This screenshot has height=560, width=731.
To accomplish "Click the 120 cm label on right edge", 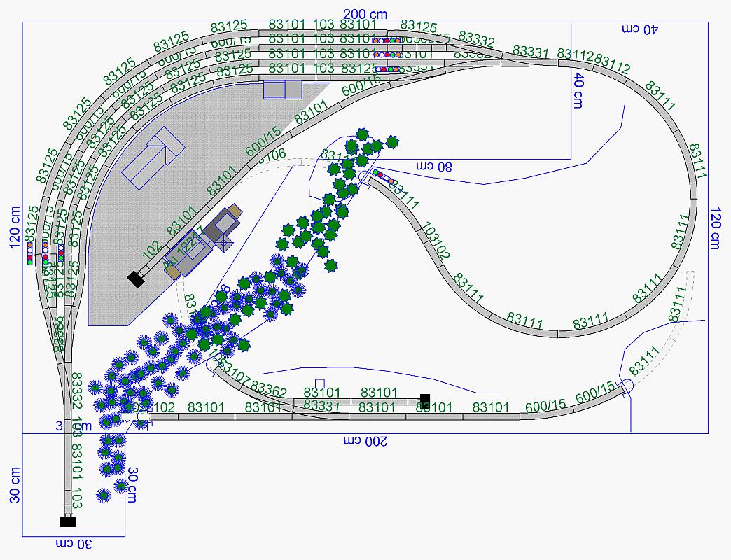I will point(715,227).
